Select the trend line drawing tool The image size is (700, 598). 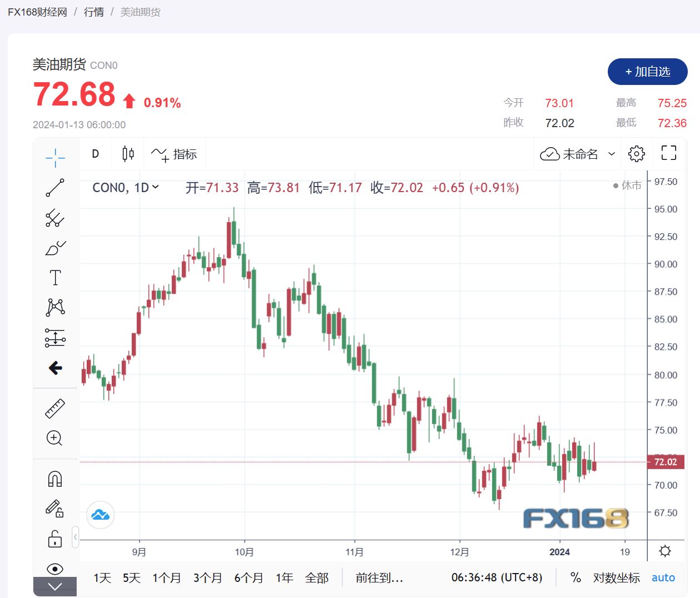tap(55, 188)
